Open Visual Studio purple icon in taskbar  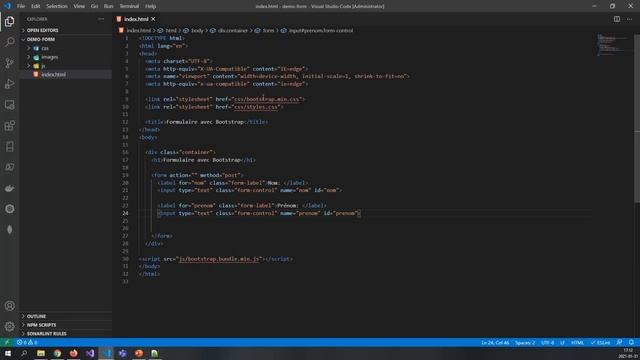click(90, 353)
